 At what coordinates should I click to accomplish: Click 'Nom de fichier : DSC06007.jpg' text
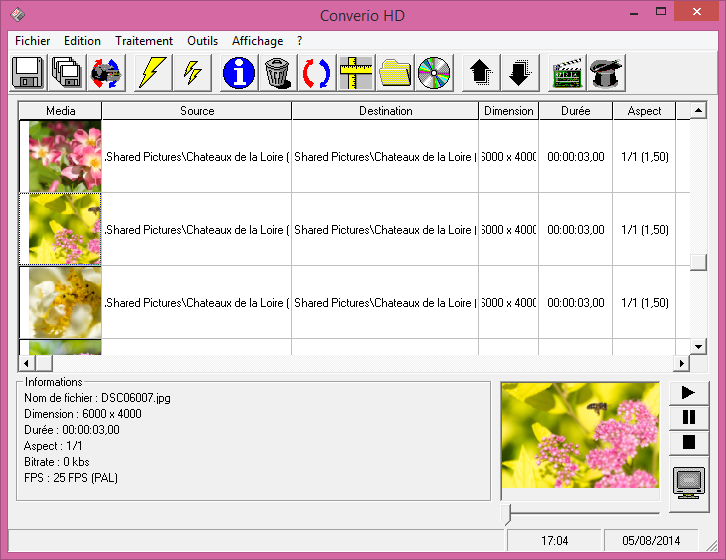tap(97, 398)
